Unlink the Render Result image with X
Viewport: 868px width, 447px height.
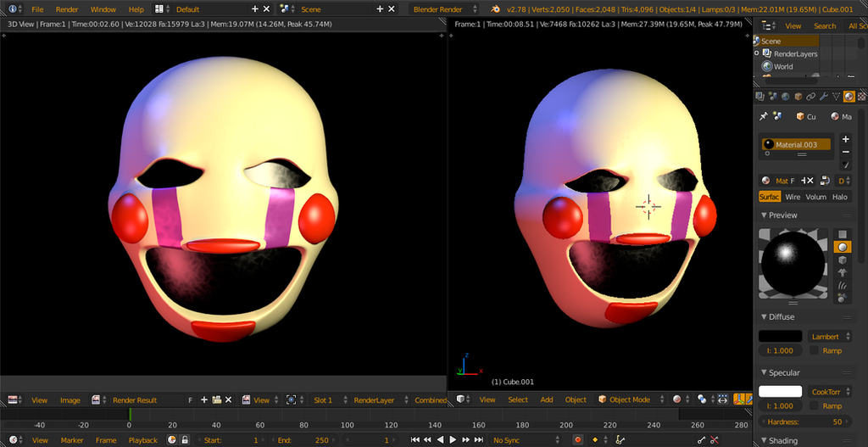click(x=228, y=400)
